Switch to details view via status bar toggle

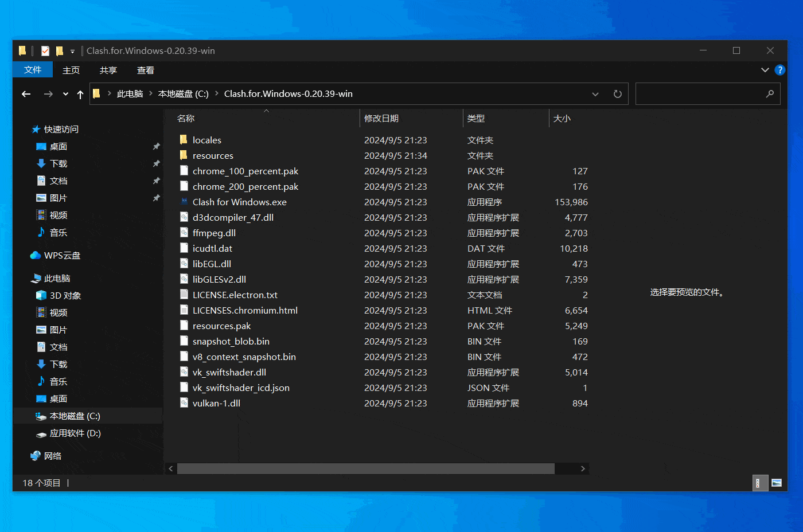tap(760, 483)
